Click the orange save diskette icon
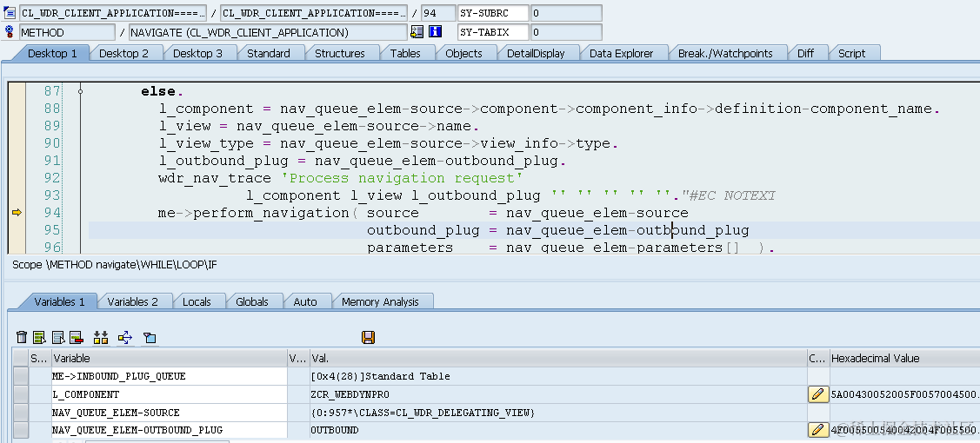 tap(368, 338)
